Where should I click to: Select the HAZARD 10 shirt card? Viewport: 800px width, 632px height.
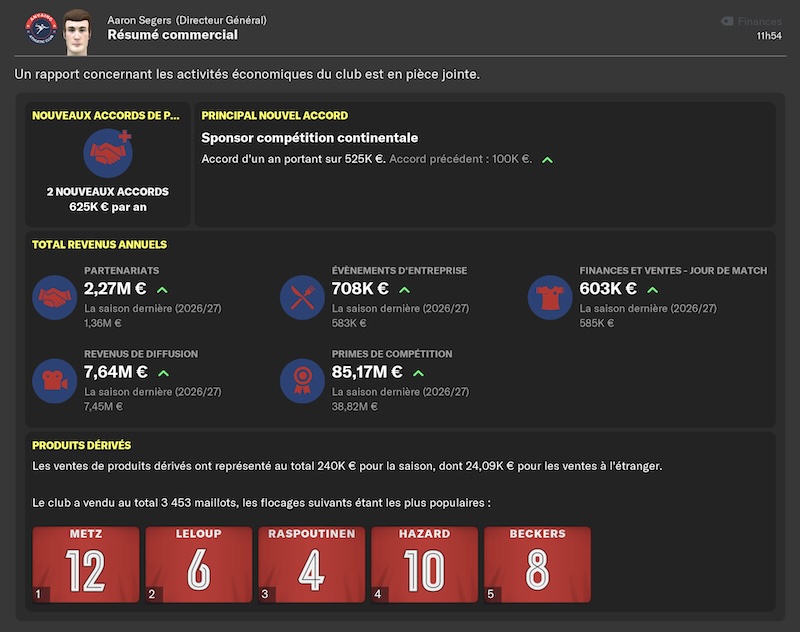click(424, 565)
